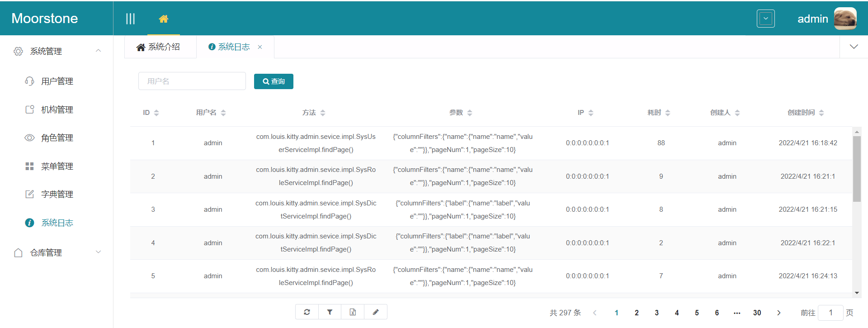This screenshot has width=868, height=328.
Task: Open the tabs dropdown chevron at right
Action: (854, 47)
